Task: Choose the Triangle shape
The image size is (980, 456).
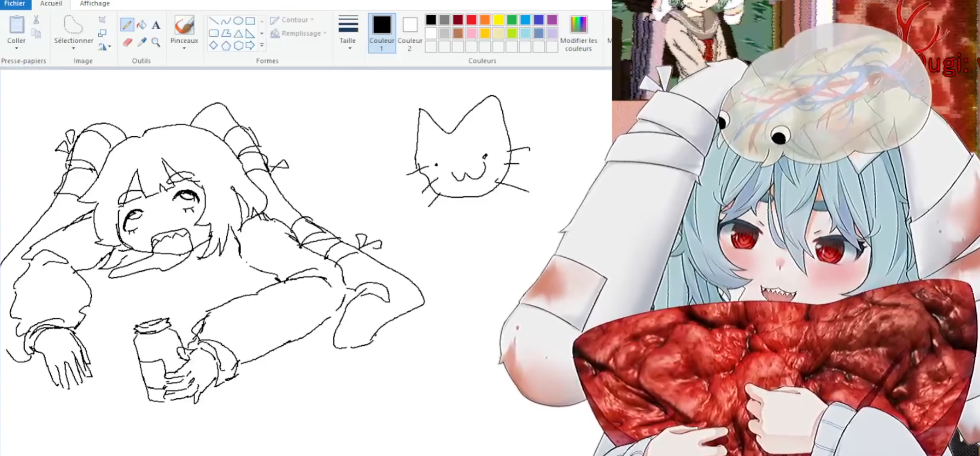Action: (238, 33)
